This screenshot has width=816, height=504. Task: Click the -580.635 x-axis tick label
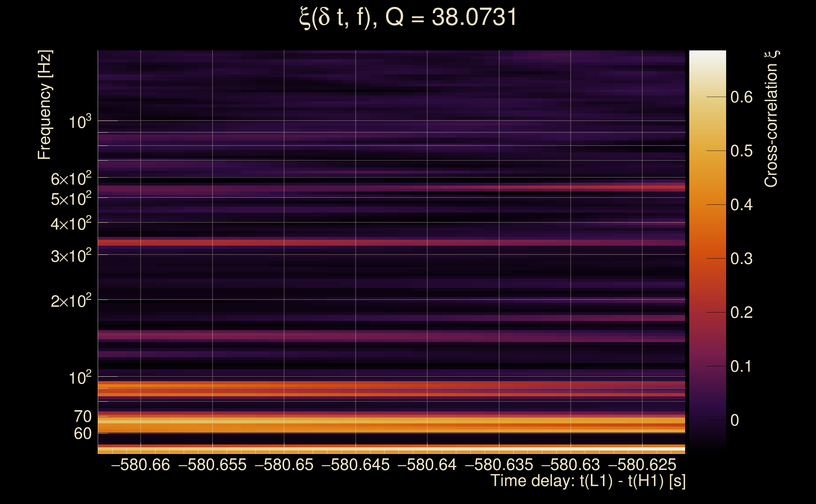499,465
